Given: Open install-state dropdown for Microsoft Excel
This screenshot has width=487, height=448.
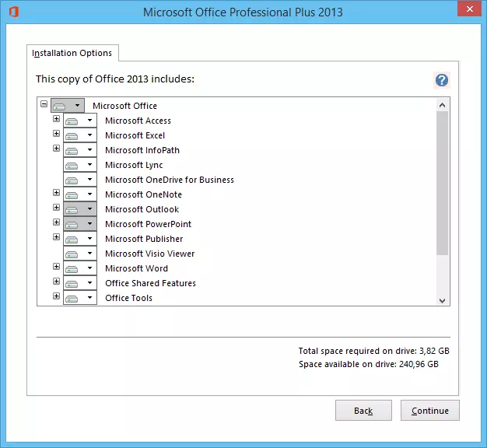Looking at the screenshot, I should [80, 135].
